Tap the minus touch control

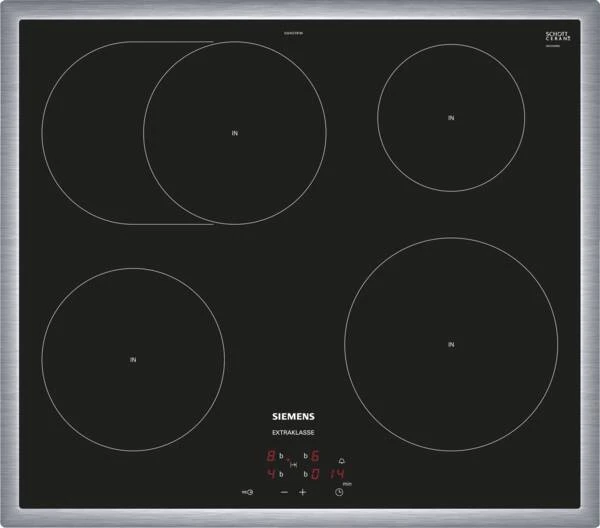[283, 492]
